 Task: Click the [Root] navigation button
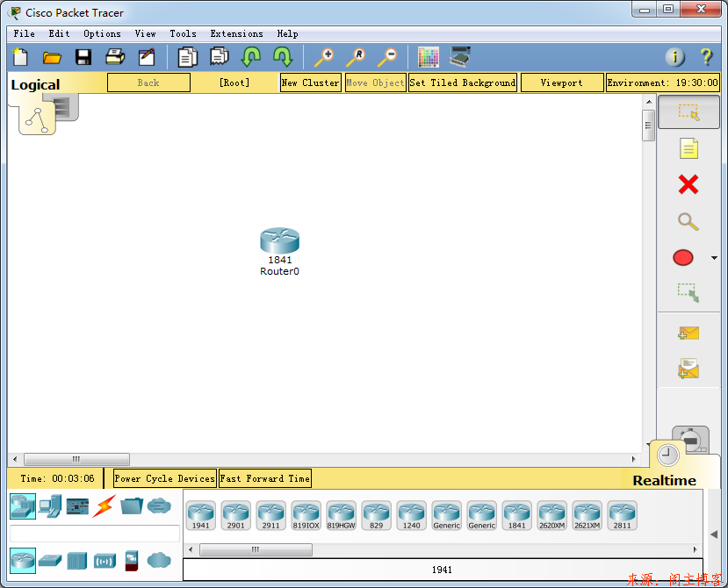pyautogui.click(x=234, y=82)
